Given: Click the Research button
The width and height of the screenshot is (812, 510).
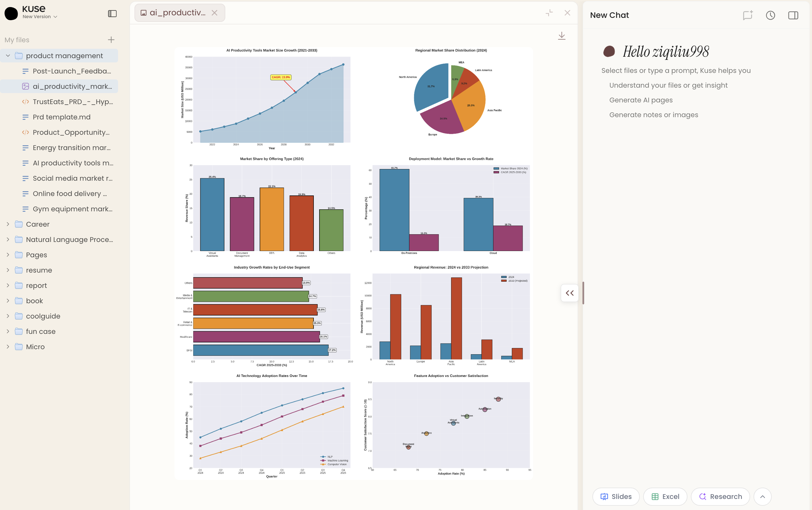Looking at the screenshot, I should 720,496.
